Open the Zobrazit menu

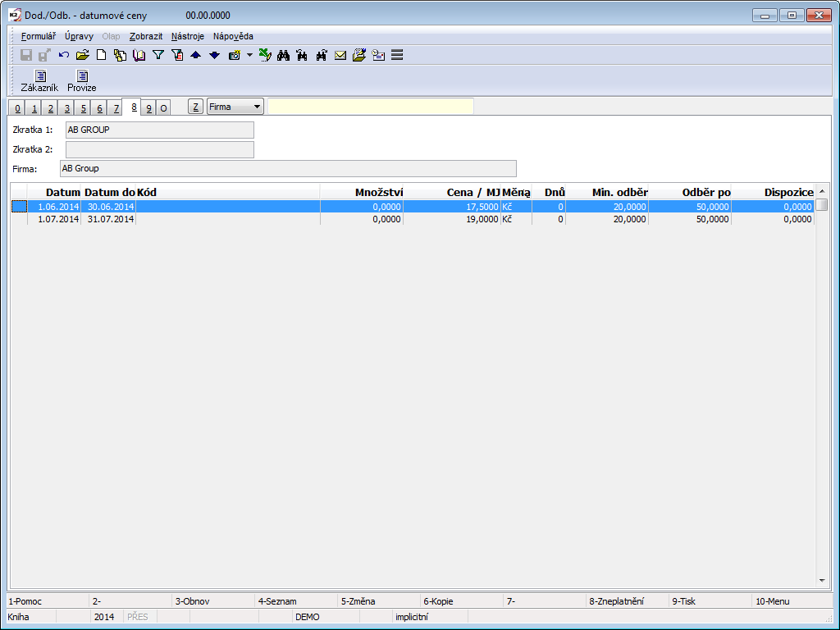(x=146, y=36)
